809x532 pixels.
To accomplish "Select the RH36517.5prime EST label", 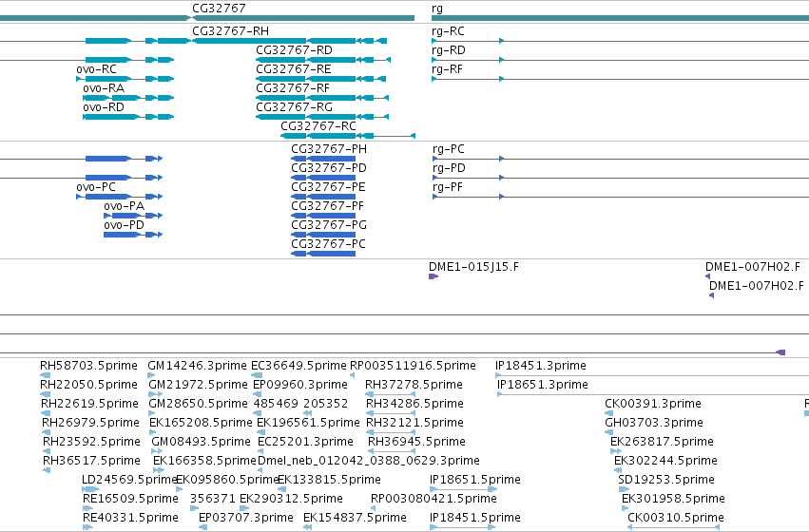I will tap(91, 461).
